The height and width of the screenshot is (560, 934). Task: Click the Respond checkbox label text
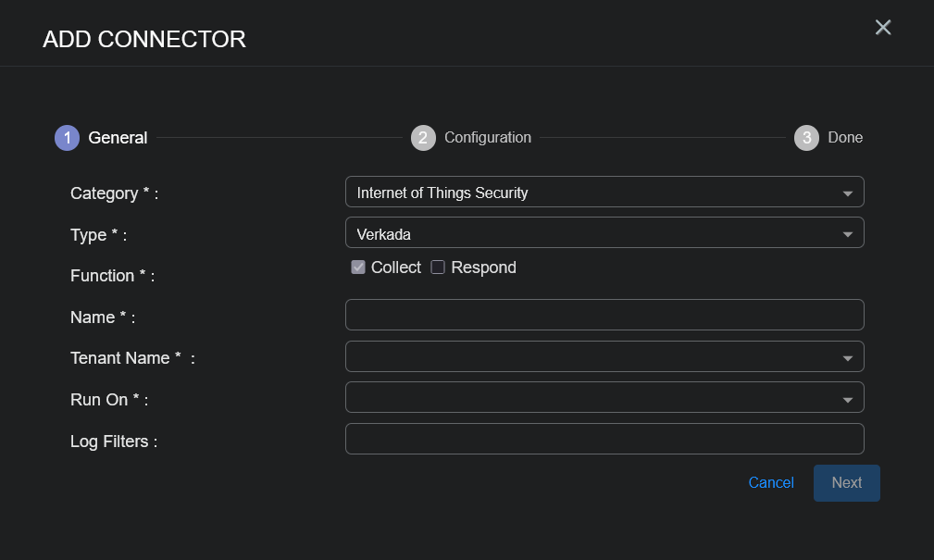[x=484, y=268]
